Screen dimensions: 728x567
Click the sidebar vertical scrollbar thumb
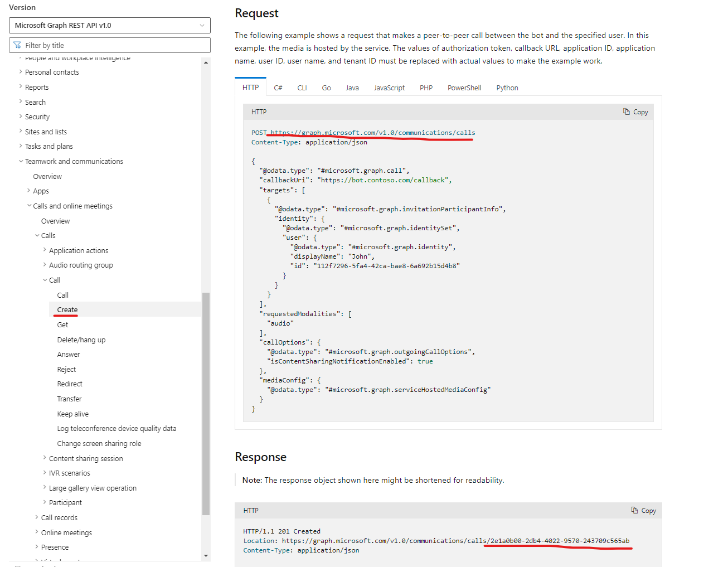click(206, 404)
